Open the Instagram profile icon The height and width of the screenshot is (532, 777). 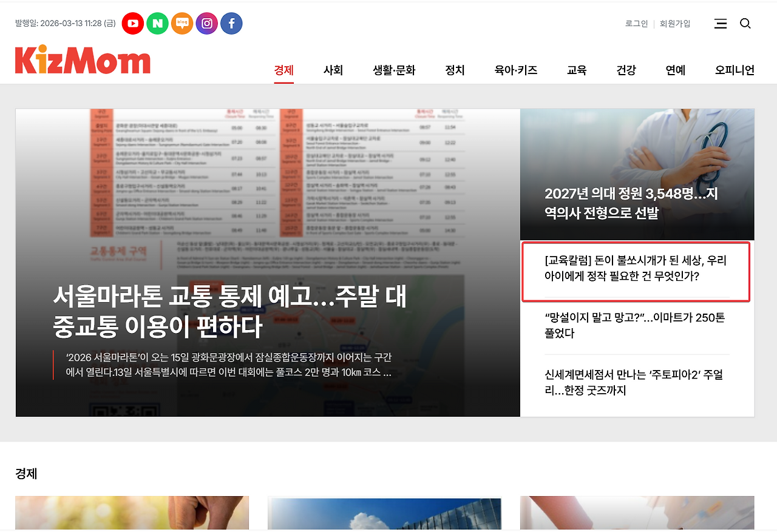click(x=207, y=24)
